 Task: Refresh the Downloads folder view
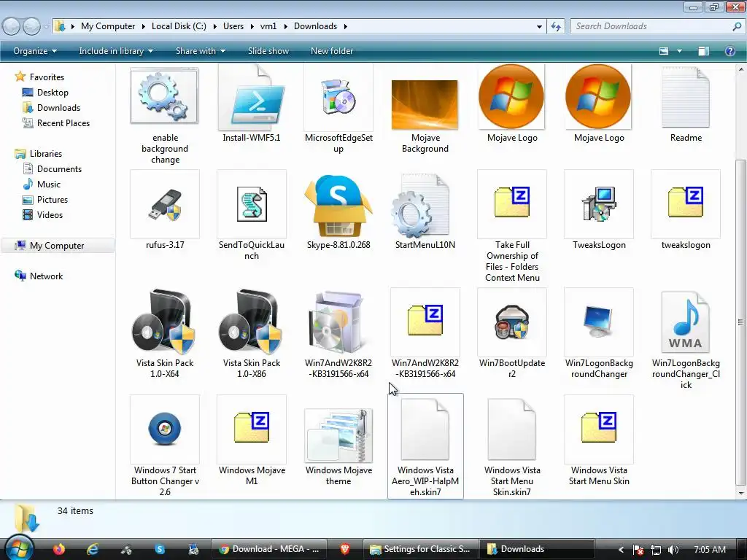coord(555,26)
